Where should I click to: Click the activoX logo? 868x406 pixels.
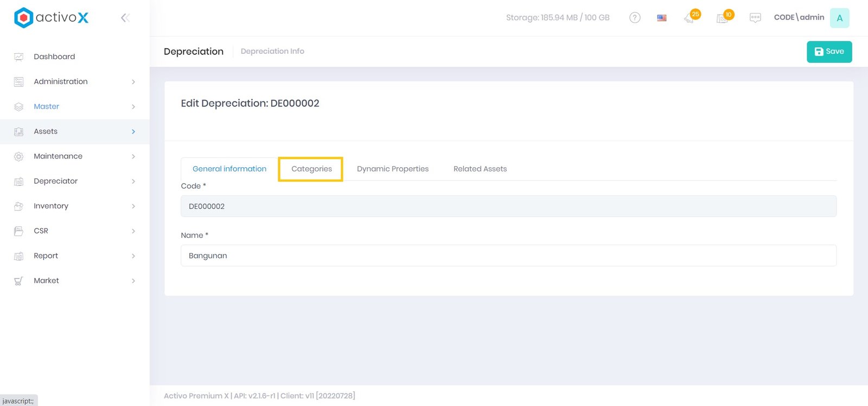[x=52, y=18]
